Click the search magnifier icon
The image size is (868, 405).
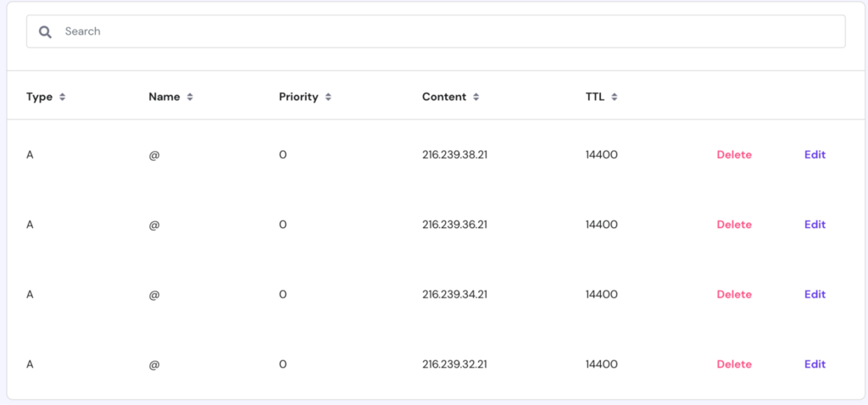(x=46, y=31)
